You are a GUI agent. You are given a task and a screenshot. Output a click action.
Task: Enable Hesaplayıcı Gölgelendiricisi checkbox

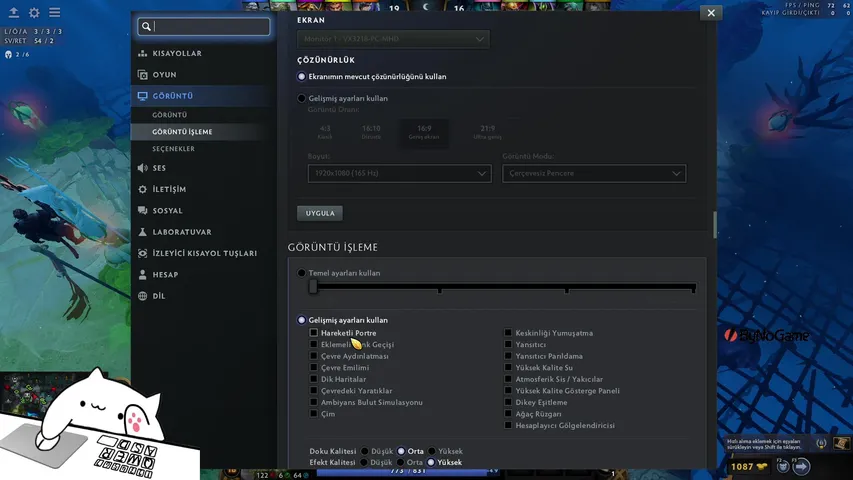508,425
